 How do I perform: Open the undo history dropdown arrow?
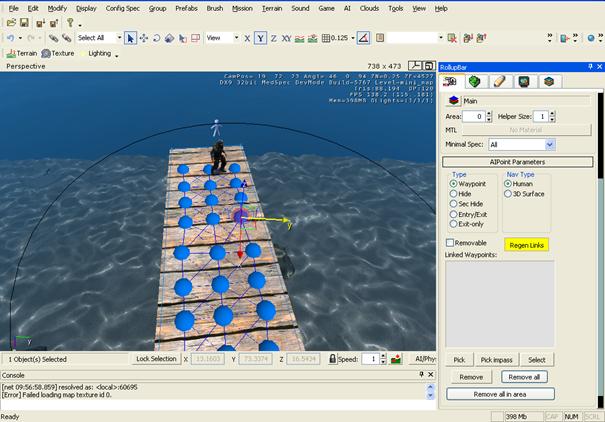20,38
